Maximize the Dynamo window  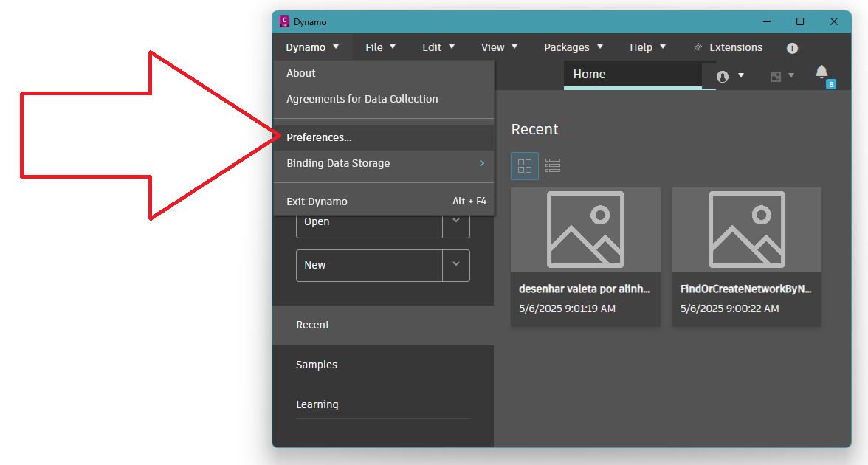(x=800, y=21)
